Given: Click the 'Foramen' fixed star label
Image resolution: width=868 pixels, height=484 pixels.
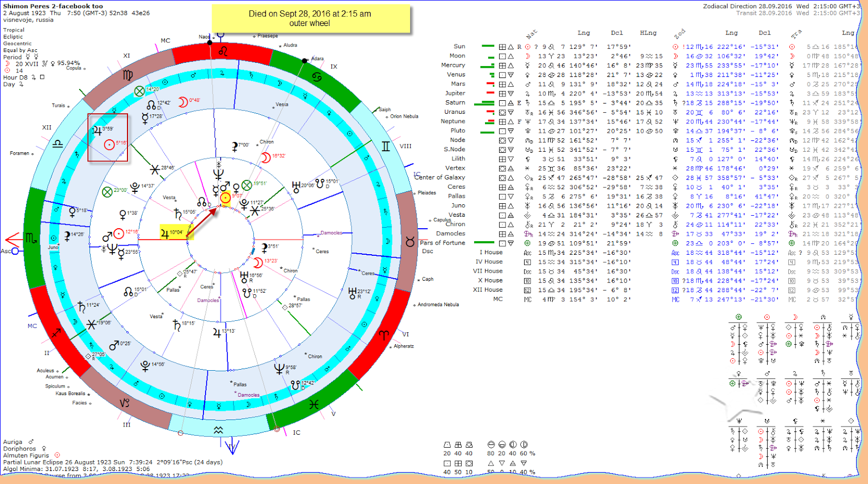Looking at the screenshot, I should click(20, 153).
